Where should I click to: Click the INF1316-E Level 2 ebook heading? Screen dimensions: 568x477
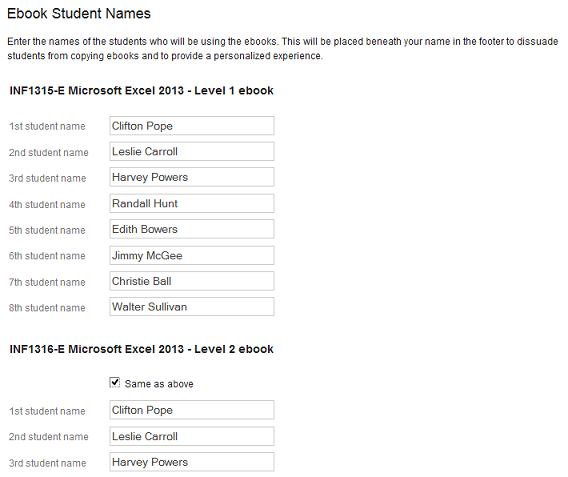[141, 349]
